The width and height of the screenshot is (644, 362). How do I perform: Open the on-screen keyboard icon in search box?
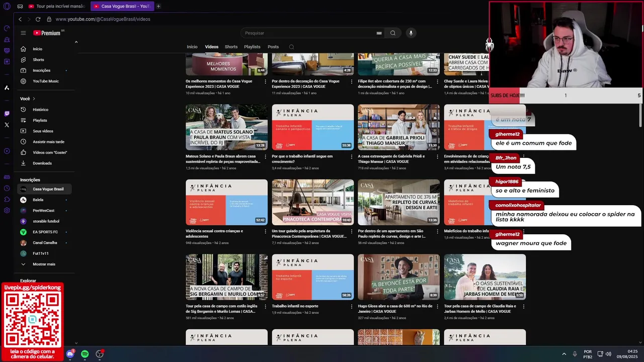tap(379, 33)
